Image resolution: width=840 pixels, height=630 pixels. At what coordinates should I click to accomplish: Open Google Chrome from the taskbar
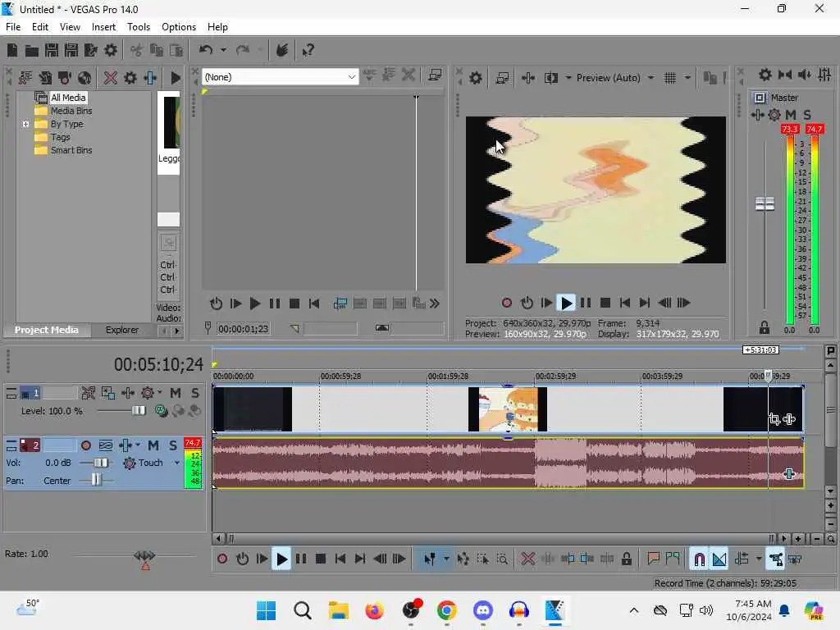point(447,610)
